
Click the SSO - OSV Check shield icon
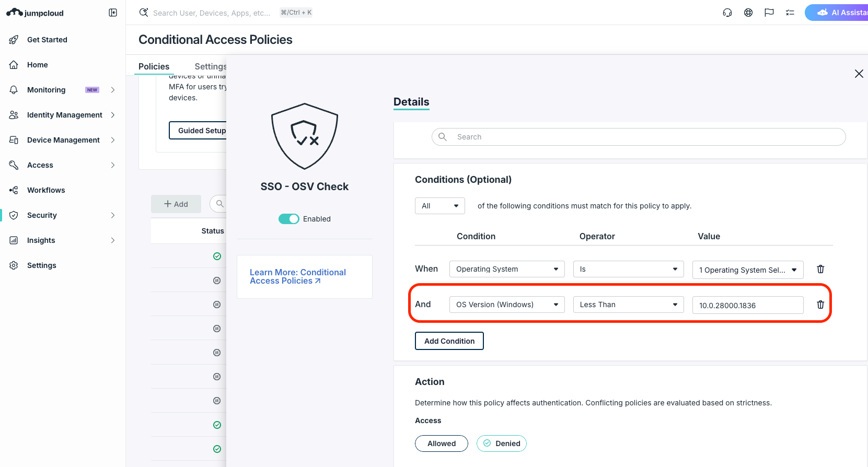pyautogui.click(x=305, y=136)
